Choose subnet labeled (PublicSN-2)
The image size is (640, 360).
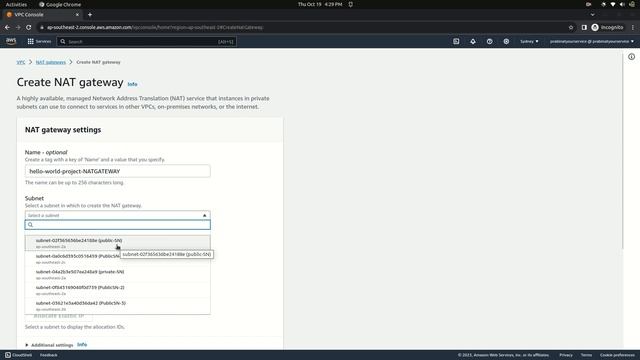118,290
